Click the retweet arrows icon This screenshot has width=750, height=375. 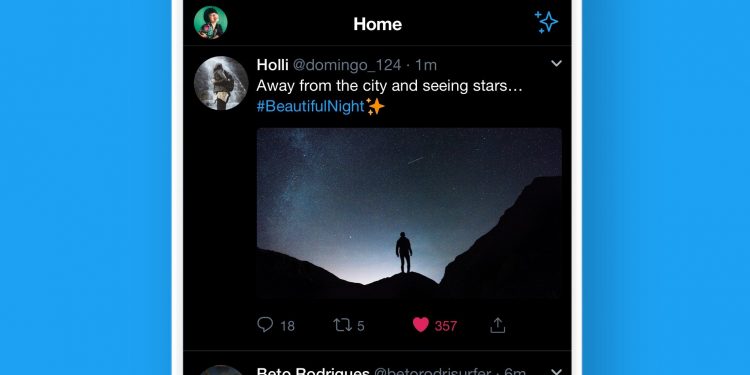[342, 325]
